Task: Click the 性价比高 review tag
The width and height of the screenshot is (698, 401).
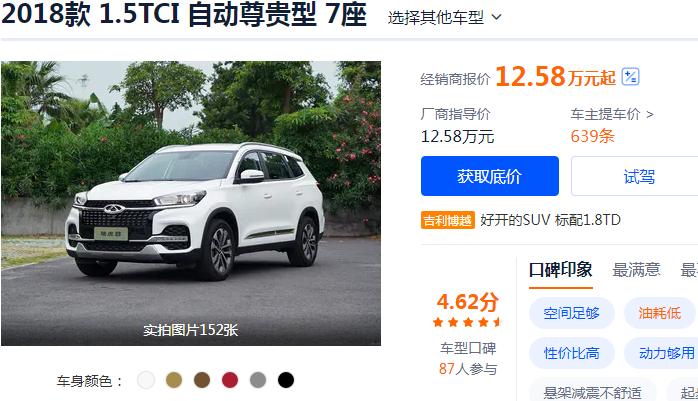Action: (x=572, y=353)
